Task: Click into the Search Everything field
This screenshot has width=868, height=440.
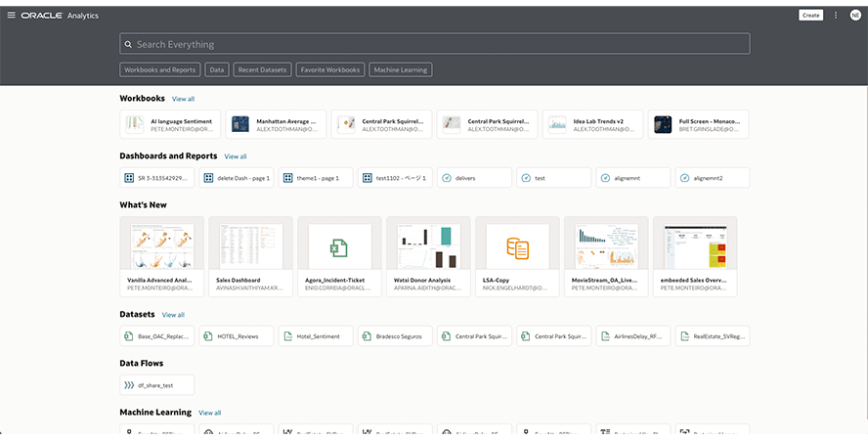Action: 434,44
